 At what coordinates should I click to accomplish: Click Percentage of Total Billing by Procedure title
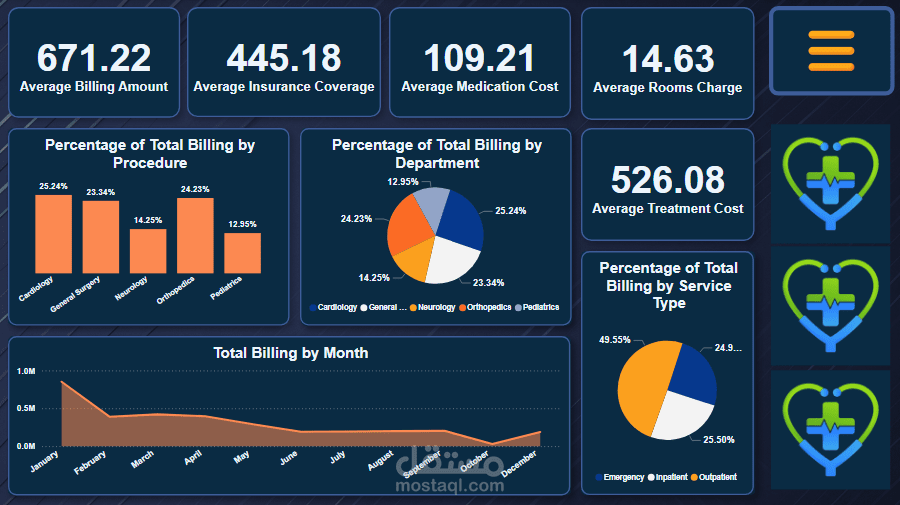coord(150,154)
